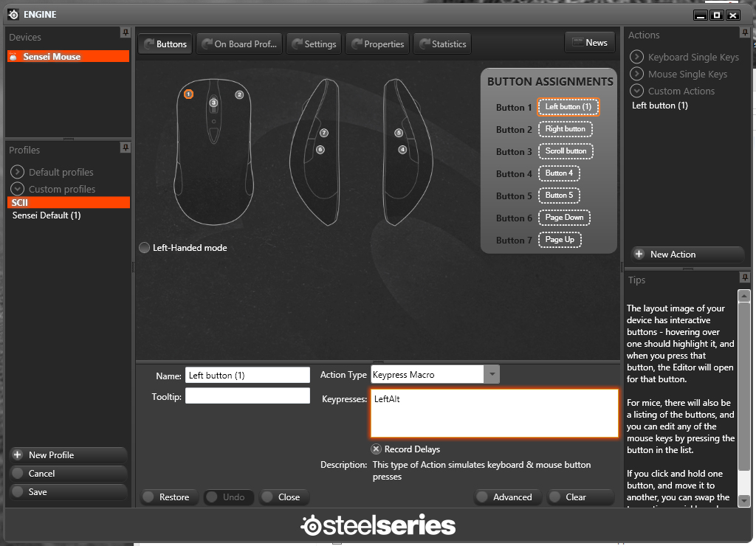Click the Cancel button
756x546 pixels.
point(69,473)
